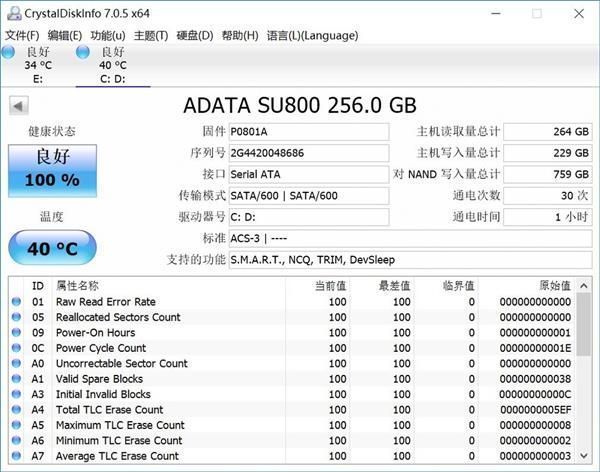
Task: Click the 40 °C temperature button
Action: point(52,248)
